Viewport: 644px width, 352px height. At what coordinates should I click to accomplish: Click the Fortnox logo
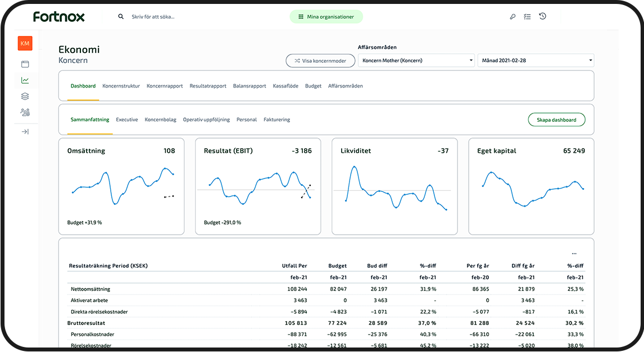(59, 17)
